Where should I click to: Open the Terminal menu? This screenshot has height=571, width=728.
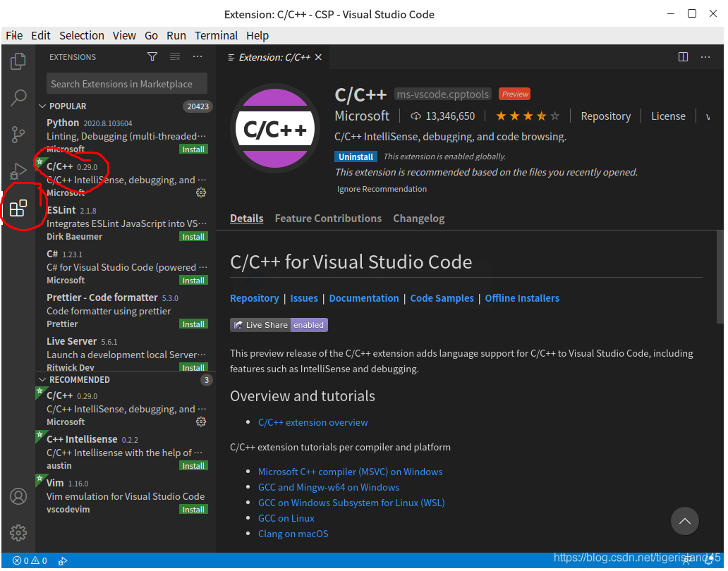tap(216, 35)
